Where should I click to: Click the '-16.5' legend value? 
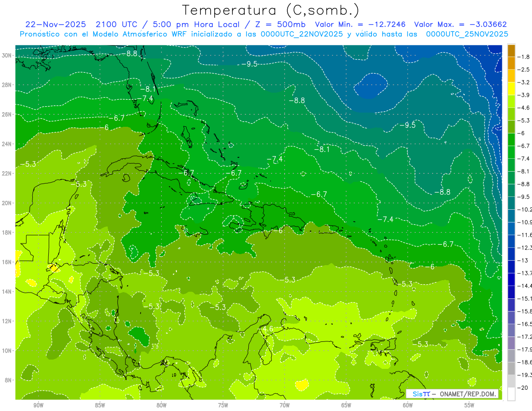[x=524, y=324]
